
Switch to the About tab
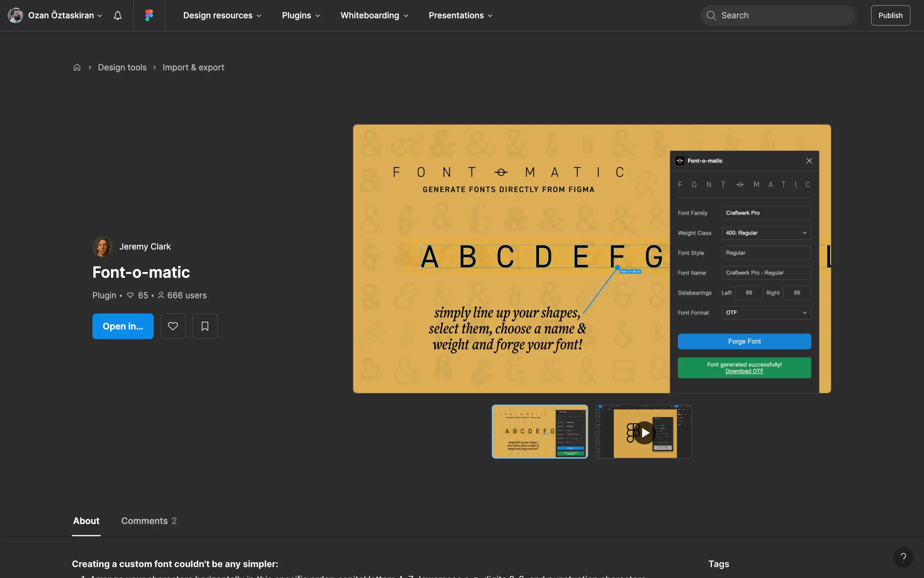[x=86, y=521]
